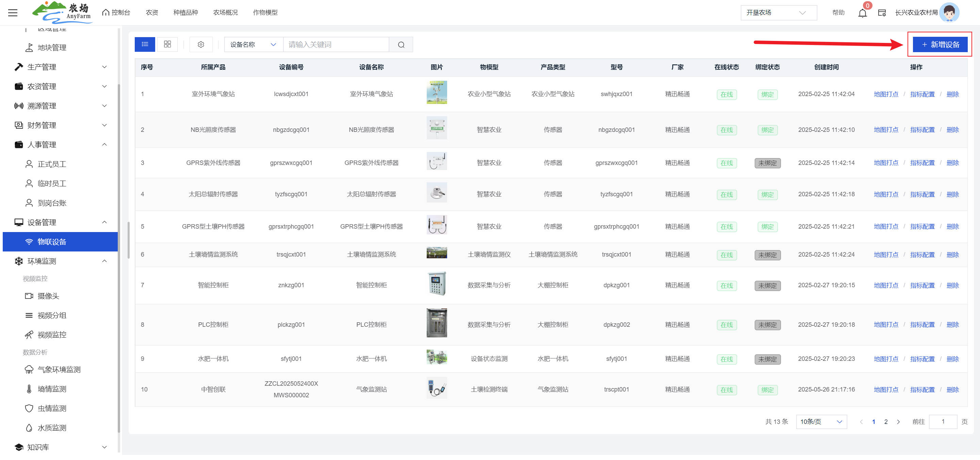Switch to grid card view
The height and width of the screenshot is (460, 980).
pos(167,44)
